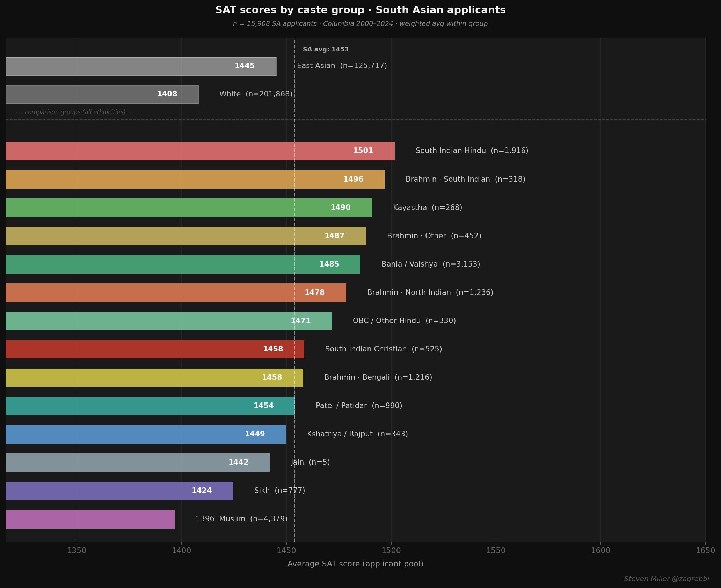This screenshot has height=588, width=721.
Task: Click the SA avg: 1453 annotation
Action: tap(326, 49)
